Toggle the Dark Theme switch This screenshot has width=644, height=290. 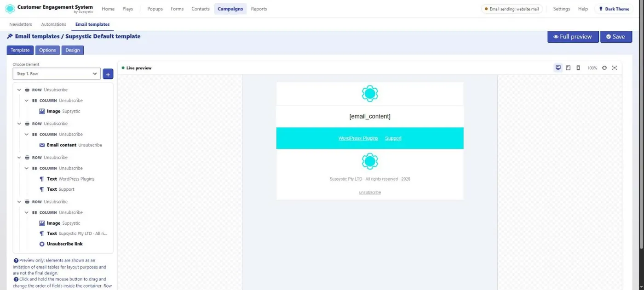614,9
